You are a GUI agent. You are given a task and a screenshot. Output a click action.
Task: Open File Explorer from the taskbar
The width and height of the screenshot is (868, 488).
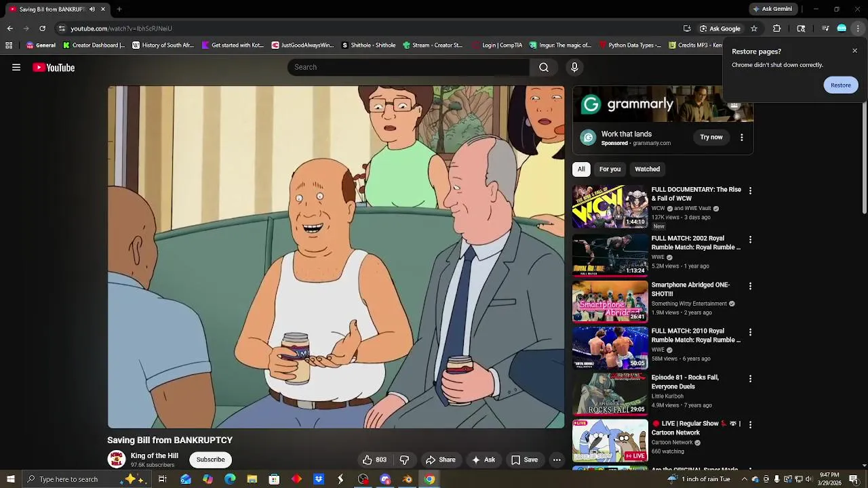click(252, 479)
